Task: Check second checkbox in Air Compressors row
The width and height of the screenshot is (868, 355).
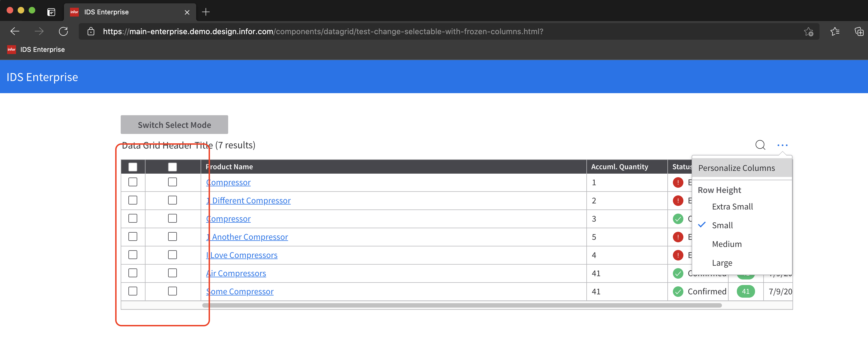Action: click(x=172, y=273)
